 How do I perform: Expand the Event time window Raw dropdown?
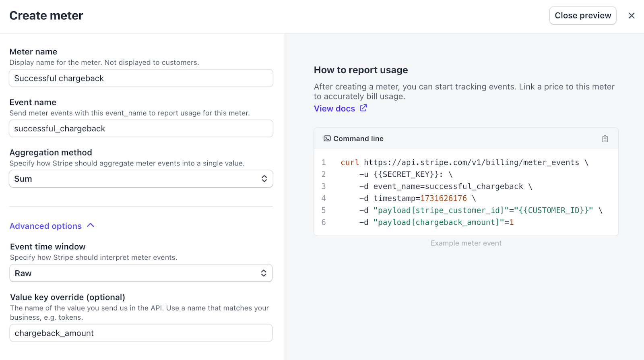(141, 273)
